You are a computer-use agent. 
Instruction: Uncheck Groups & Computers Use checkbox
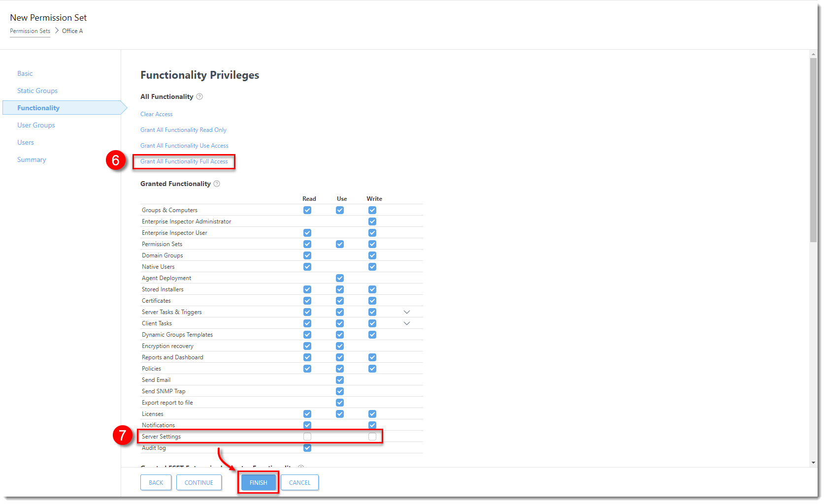340,210
